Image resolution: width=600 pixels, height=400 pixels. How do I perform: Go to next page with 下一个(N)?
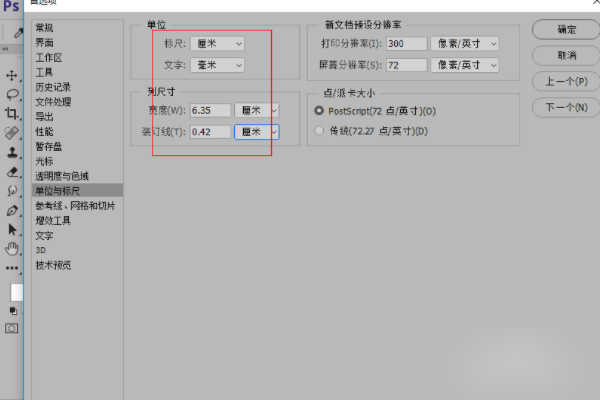coord(566,107)
